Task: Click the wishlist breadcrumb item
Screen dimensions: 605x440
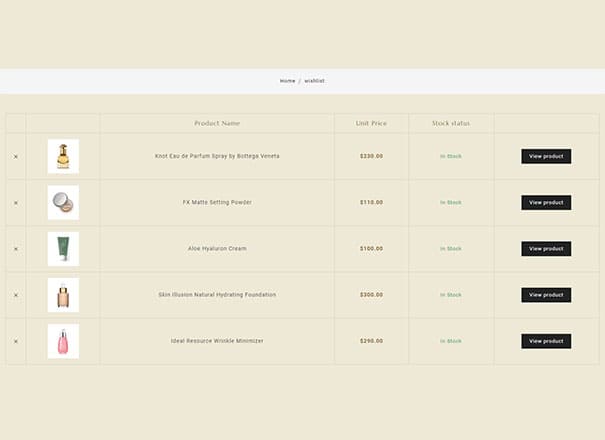Action: pos(314,81)
